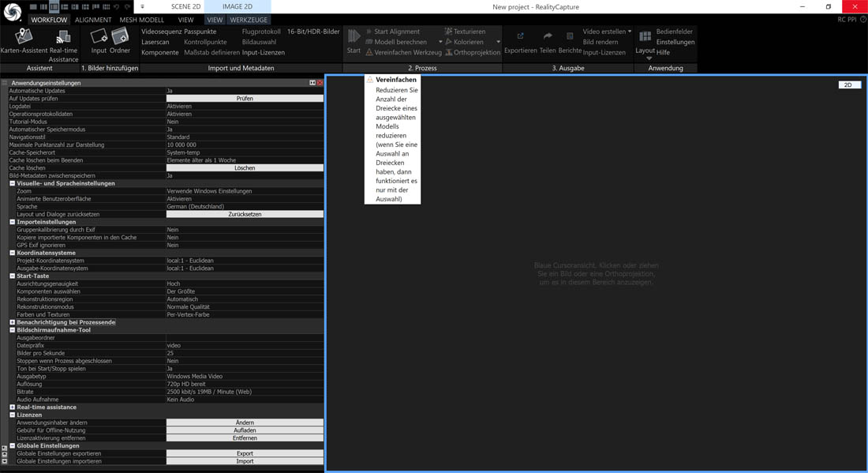Viewport: 868px width, 473px height.
Task: Click the Start Alignment icon
Action: pos(369,32)
